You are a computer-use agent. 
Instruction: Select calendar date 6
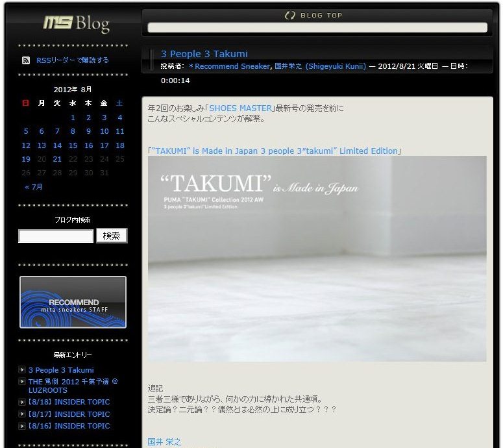pyautogui.click(x=42, y=131)
